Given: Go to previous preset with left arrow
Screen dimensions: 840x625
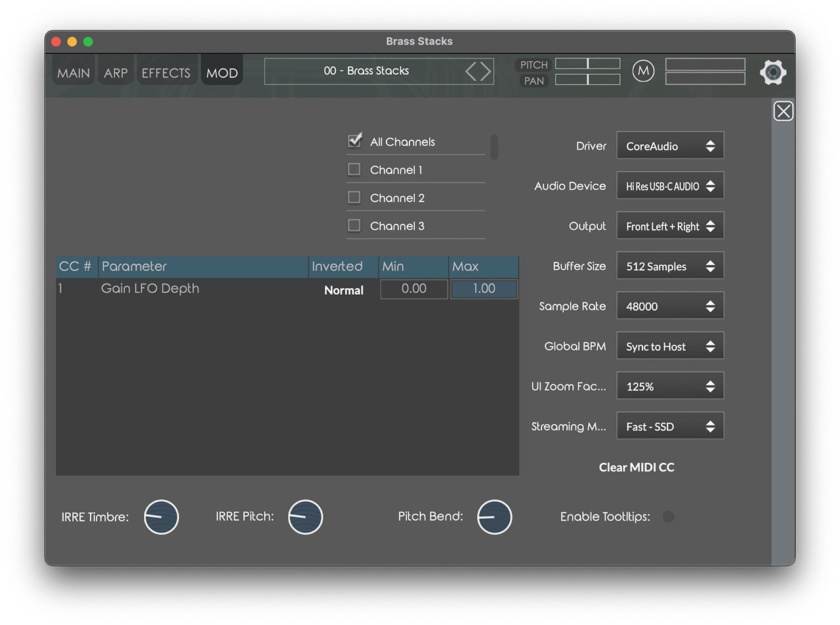Looking at the screenshot, I should pyautogui.click(x=471, y=71).
